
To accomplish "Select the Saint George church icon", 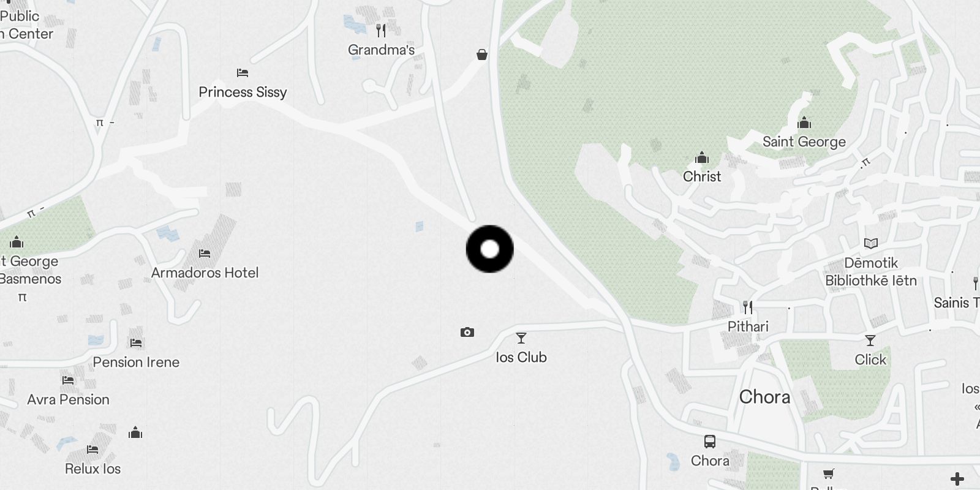I will 804,123.
